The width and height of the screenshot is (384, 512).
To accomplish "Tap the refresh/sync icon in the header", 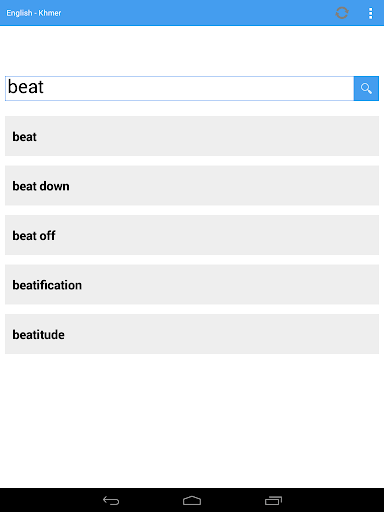I will [x=342, y=13].
